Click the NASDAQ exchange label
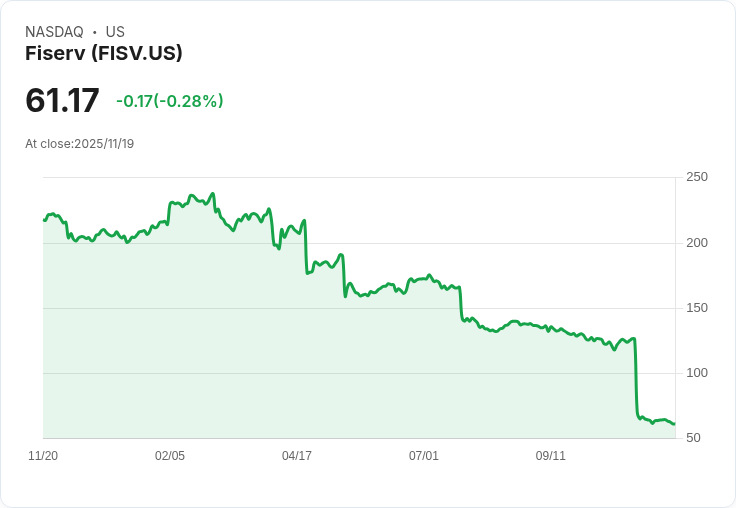Image resolution: width=736 pixels, height=508 pixels. [54, 32]
